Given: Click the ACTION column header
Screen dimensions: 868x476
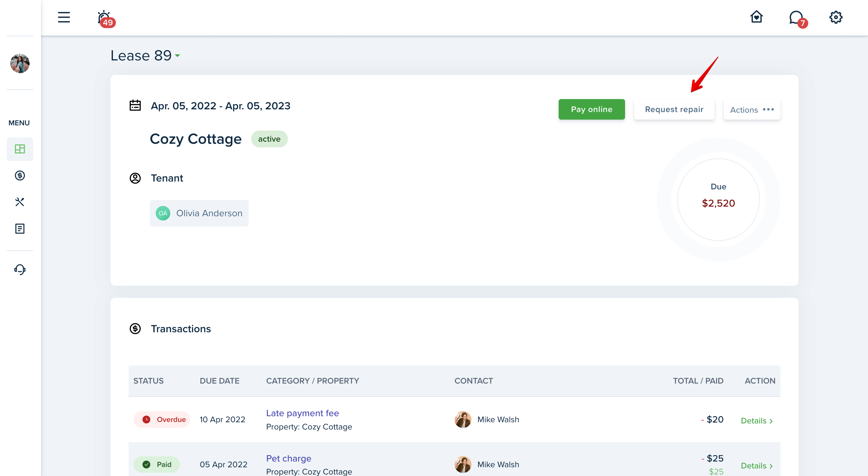Looking at the screenshot, I should pyautogui.click(x=760, y=381).
